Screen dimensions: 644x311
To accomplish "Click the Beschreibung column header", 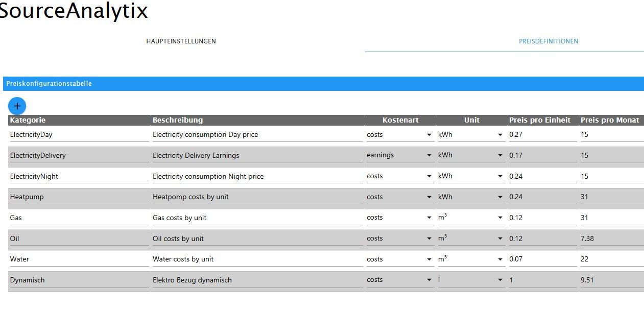I will 258,120.
